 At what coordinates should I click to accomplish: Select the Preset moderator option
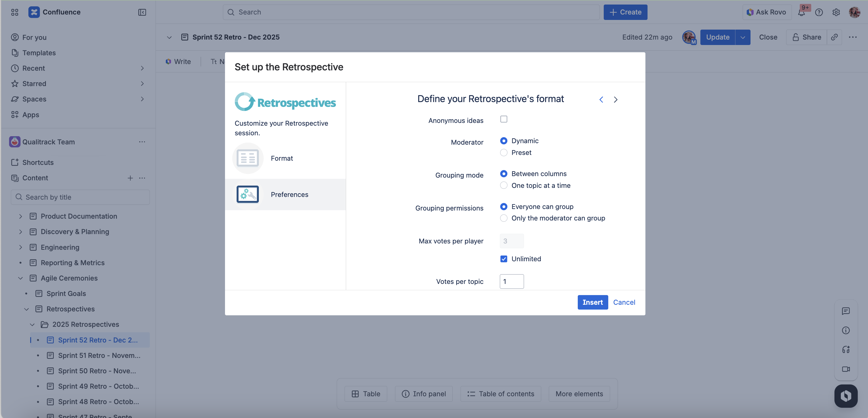[x=503, y=153]
